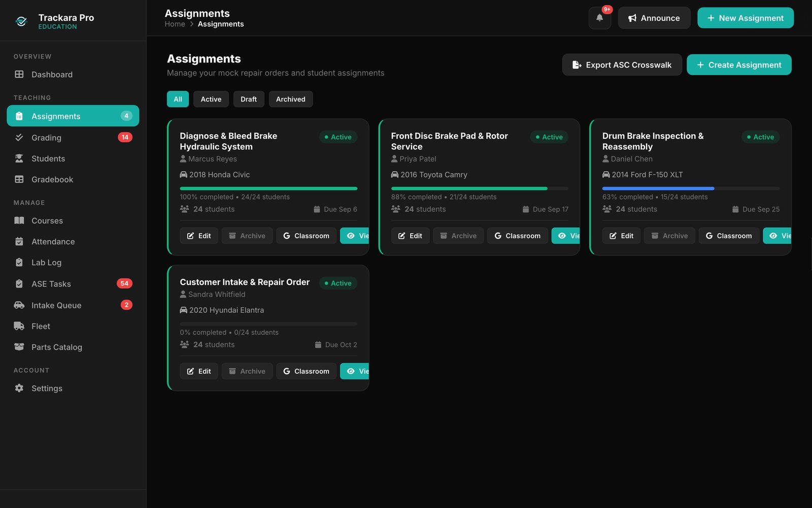
Task: Send Drum Brake Inspection to Google Classroom
Action: [729, 236]
